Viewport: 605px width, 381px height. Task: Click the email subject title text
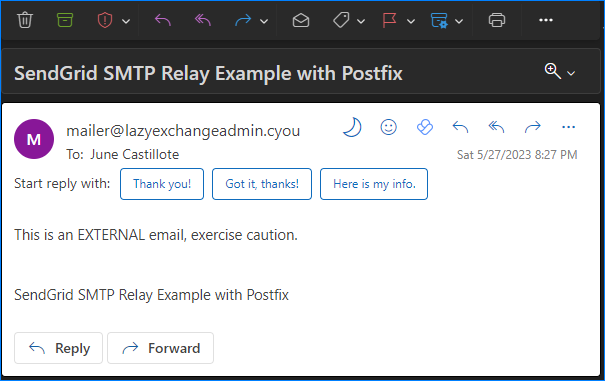pos(208,73)
